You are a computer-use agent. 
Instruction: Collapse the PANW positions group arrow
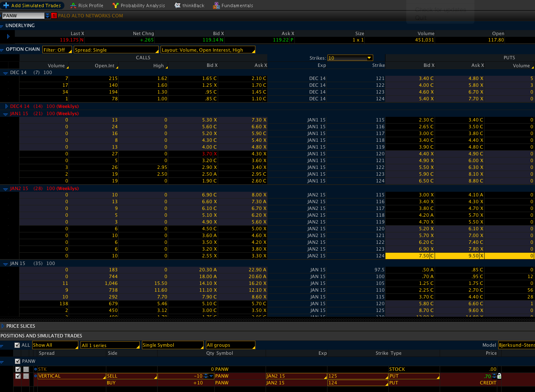pos(2,362)
